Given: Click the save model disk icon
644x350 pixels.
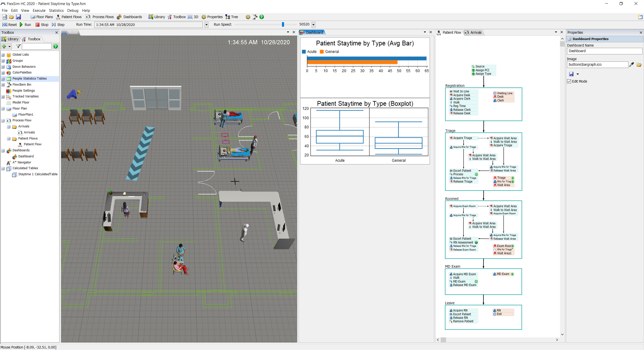Looking at the screenshot, I should point(18,17).
